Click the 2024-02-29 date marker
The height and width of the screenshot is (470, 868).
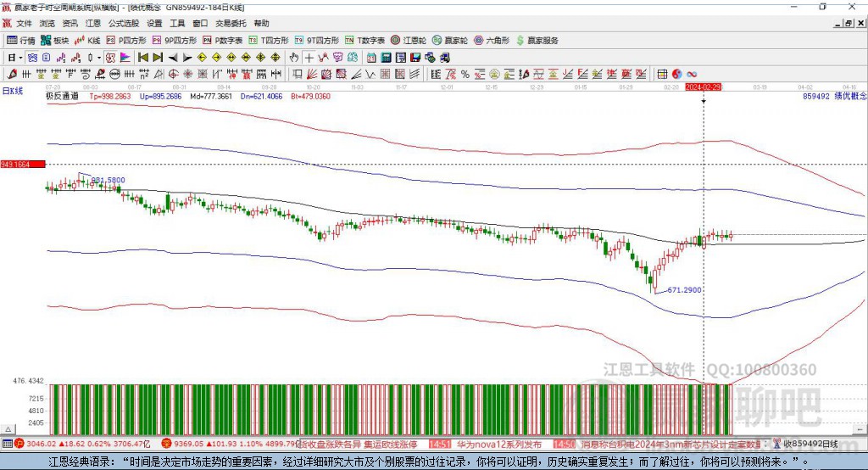click(x=703, y=87)
